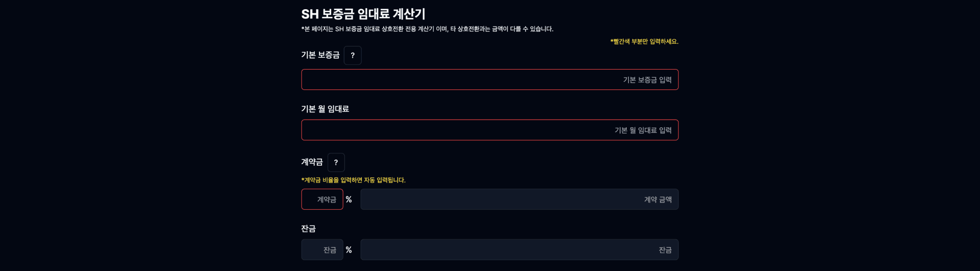The image size is (980, 271).
Task: Click the 기본 월 임대료 입력 field
Action: coord(489,130)
